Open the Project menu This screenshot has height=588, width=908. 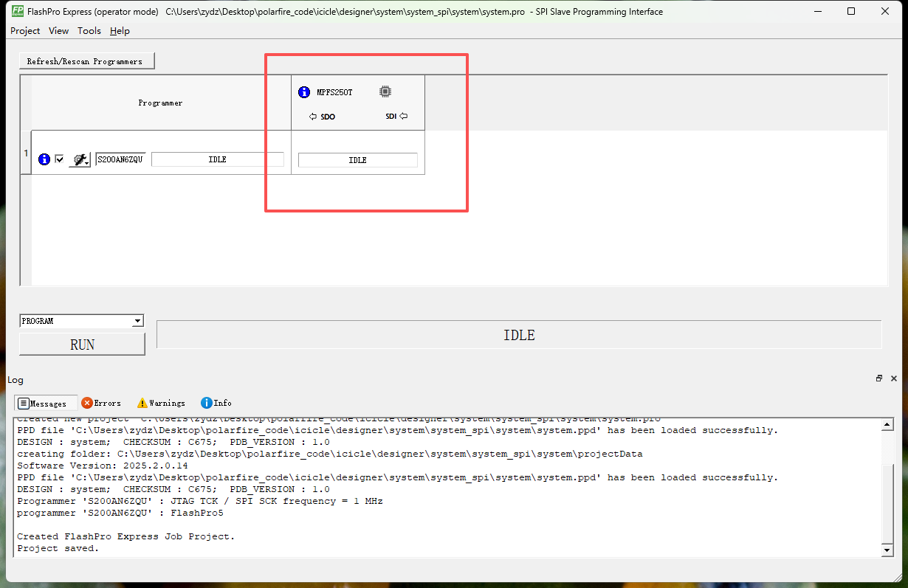25,30
